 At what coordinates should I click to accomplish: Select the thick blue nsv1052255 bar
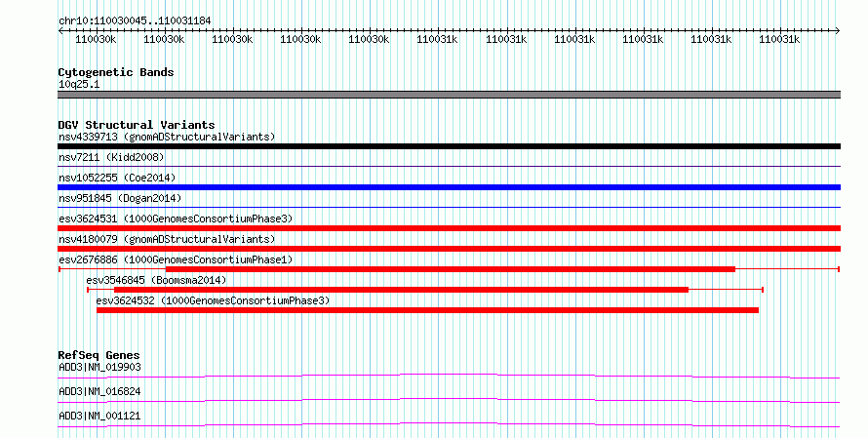pyautogui.click(x=449, y=187)
